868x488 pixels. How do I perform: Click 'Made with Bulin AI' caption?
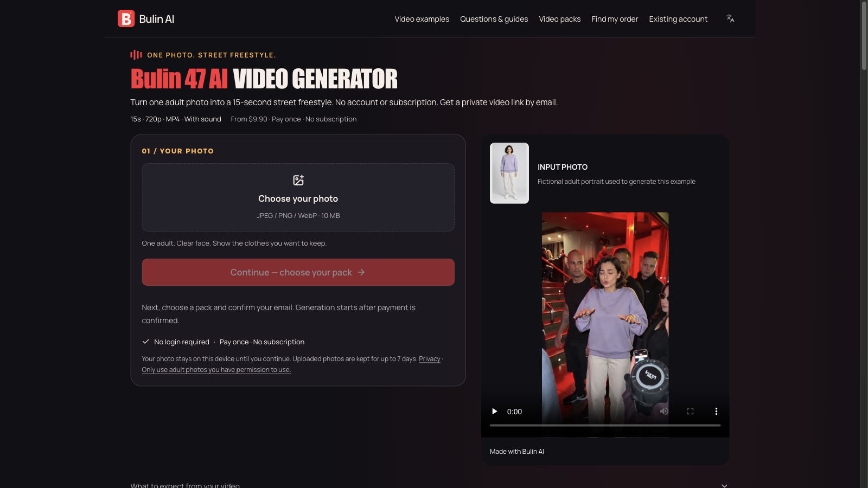point(516,452)
